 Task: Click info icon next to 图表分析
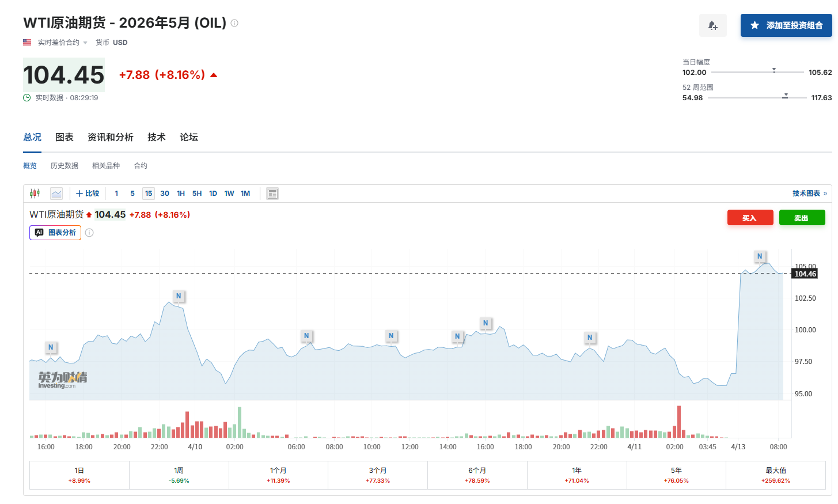(89, 233)
